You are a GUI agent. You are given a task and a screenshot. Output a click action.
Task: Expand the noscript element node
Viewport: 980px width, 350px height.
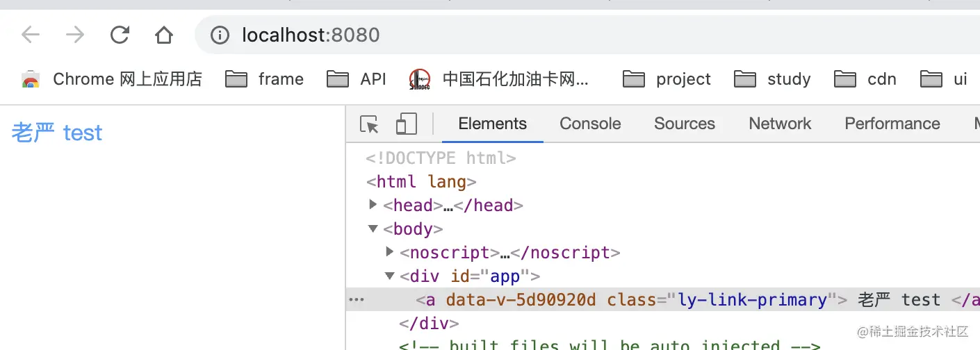(x=390, y=251)
